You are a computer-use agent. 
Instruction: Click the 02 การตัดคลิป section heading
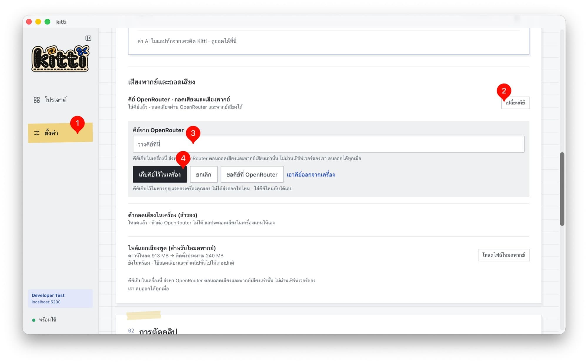153,331
